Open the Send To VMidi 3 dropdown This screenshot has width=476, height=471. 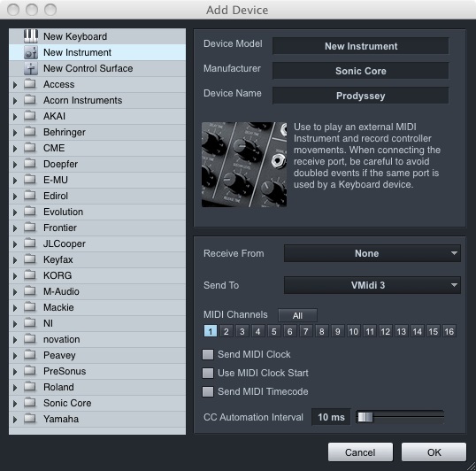point(372,285)
